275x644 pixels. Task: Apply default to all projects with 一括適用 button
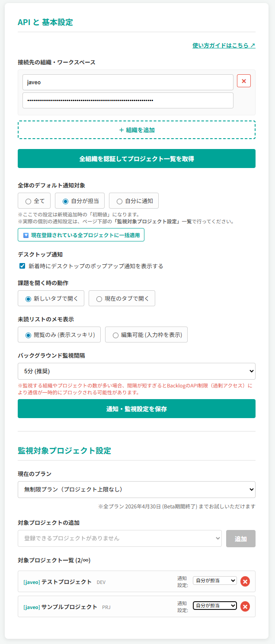point(81,235)
